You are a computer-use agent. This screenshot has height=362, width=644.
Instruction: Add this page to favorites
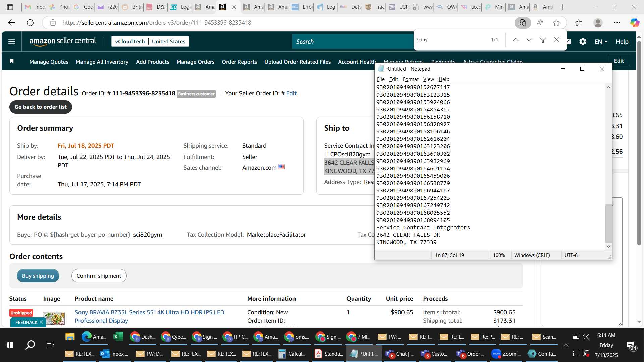click(556, 23)
